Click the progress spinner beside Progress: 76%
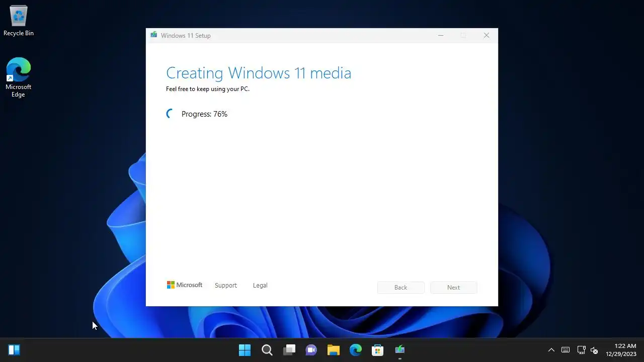The height and width of the screenshot is (362, 644). coord(171,114)
